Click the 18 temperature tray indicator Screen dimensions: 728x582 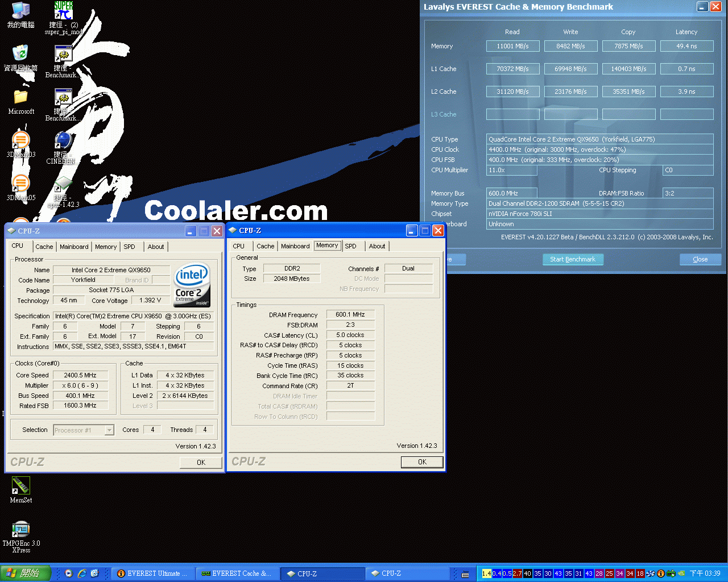click(x=640, y=573)
